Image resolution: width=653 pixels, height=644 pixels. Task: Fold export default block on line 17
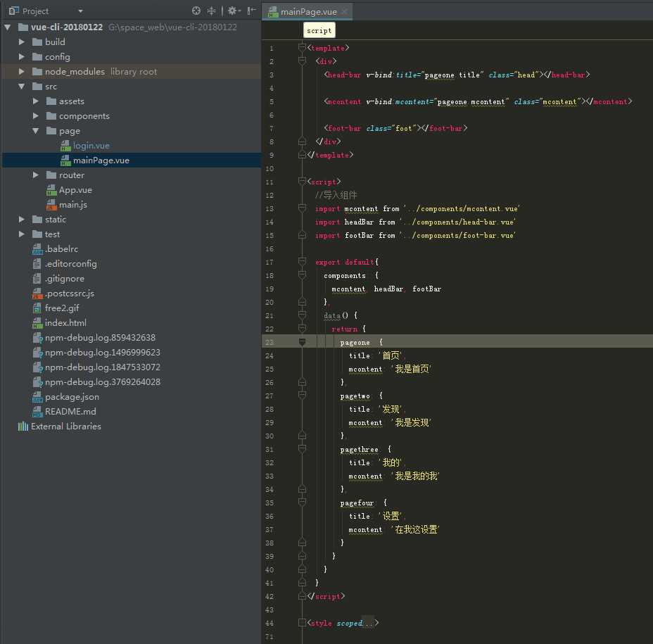pyautogui.click(x=303, y=262)
